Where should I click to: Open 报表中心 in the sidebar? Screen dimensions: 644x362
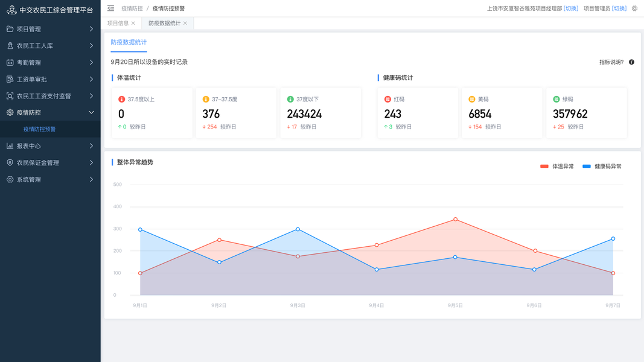pos(50,146)
